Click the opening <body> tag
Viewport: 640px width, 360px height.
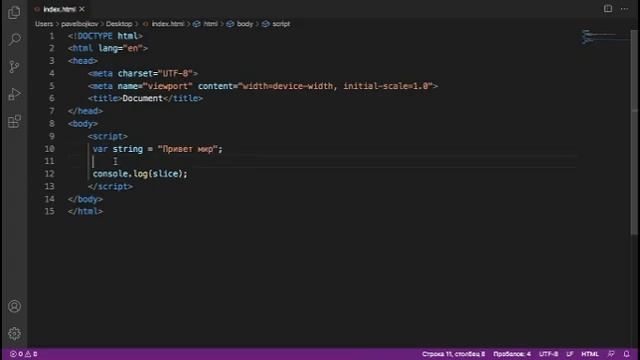(83, 124)
